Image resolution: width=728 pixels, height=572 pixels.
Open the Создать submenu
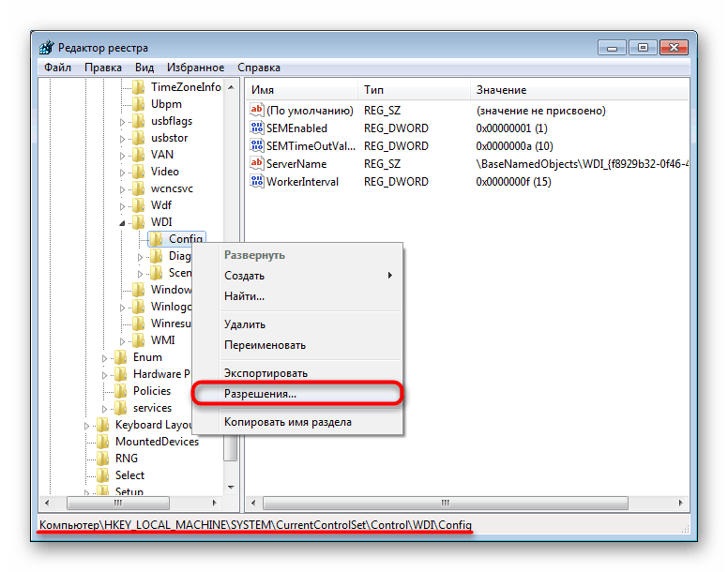pyautogui.click(x=297, y=276)
